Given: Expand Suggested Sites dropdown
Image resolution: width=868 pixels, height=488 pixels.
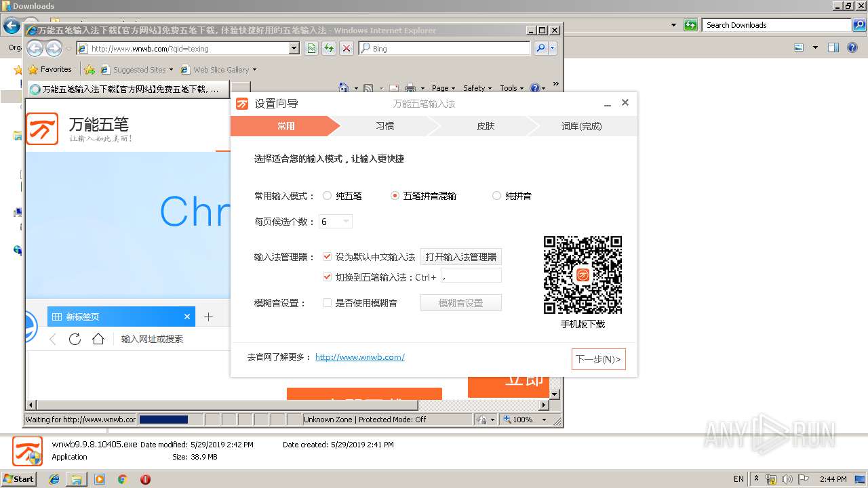Looking at the screenshot, I should 171,70.
